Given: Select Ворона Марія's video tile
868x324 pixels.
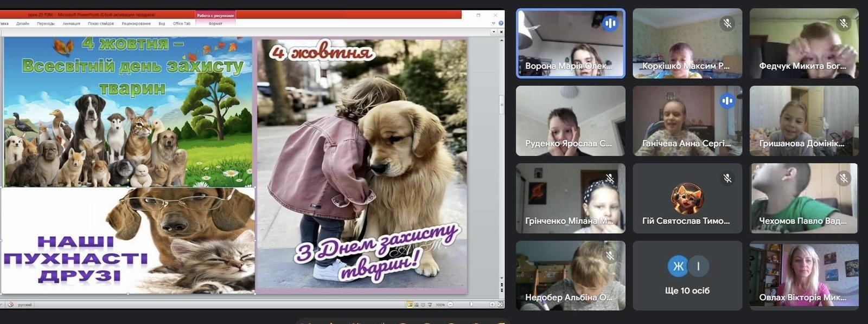Looking at the screenshot, I should click(x=571, y=43).
